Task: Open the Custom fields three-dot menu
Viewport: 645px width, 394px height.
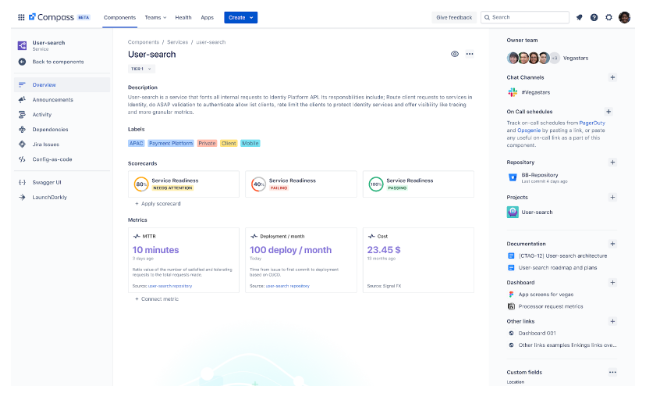Action: pos(613,372)
